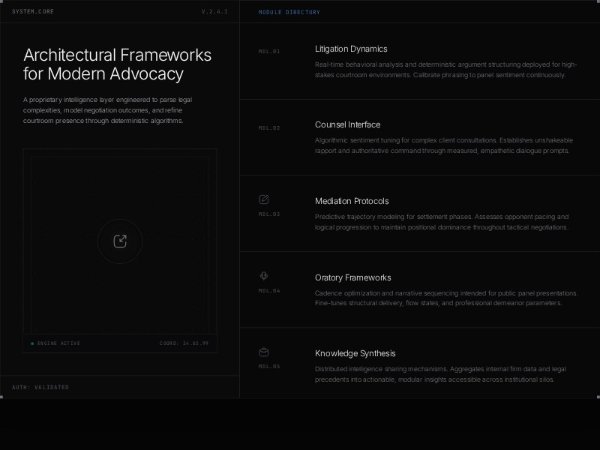Click the COORD readout in the grid panel
600x450 pixels.
[x=184, y=343]
